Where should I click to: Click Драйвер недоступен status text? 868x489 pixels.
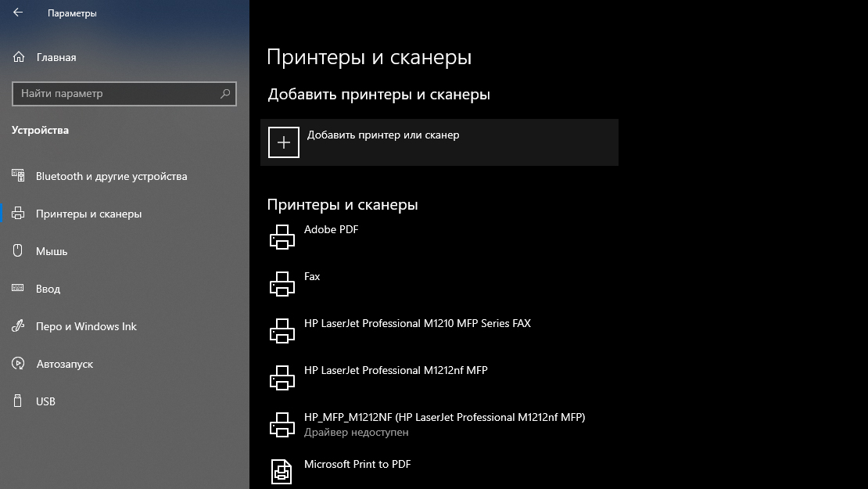pos(356,432)
